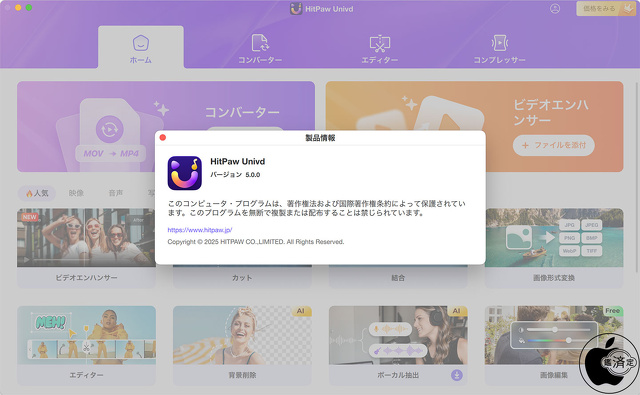Click the MOV → MP4 badge
The height and width of the screenshot is (395, 640).
[111, 153]
